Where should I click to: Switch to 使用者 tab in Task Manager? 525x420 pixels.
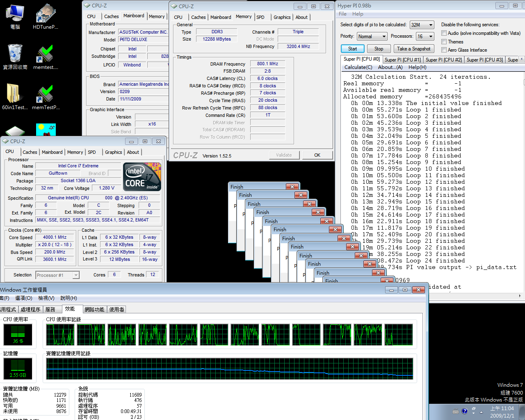tap(116, 310)
